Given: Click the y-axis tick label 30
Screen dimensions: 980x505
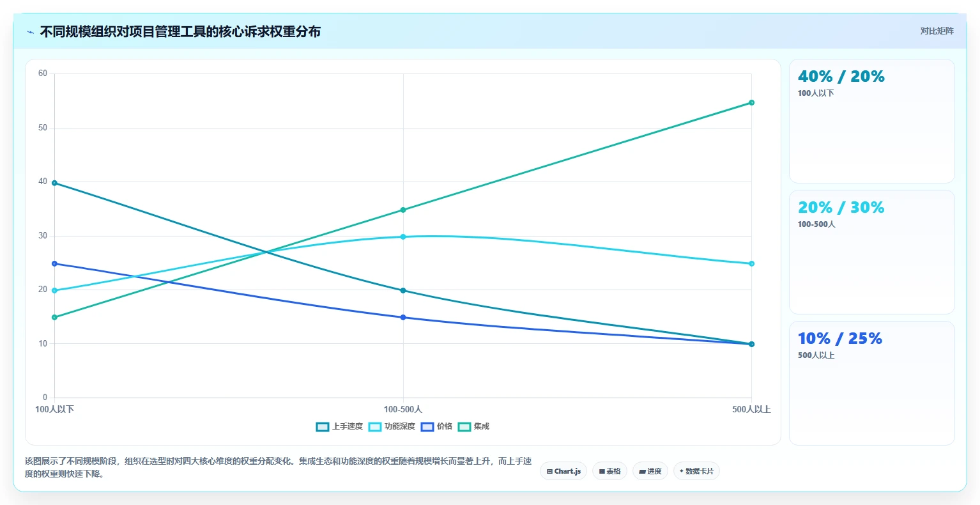Looking at the screenshot, I should (43, 236).
